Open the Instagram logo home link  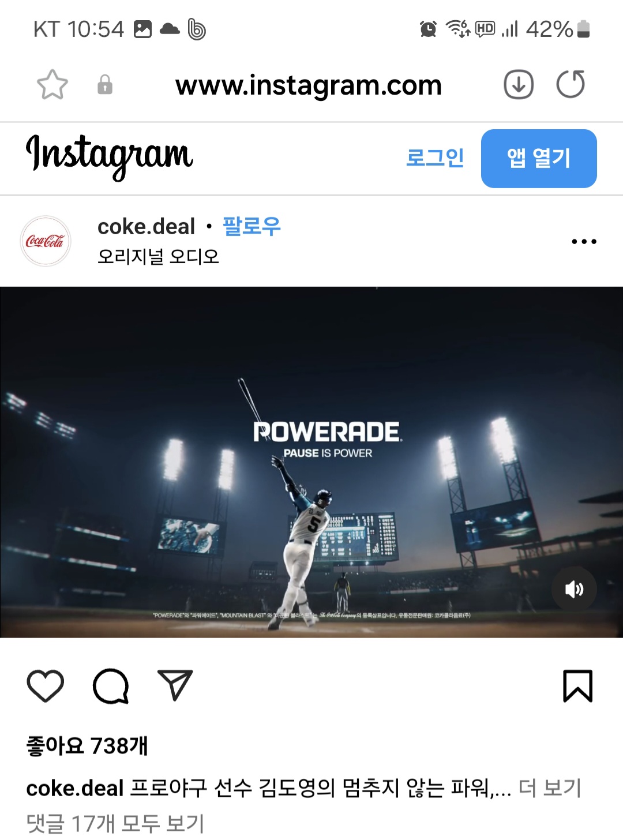point(109,156)
